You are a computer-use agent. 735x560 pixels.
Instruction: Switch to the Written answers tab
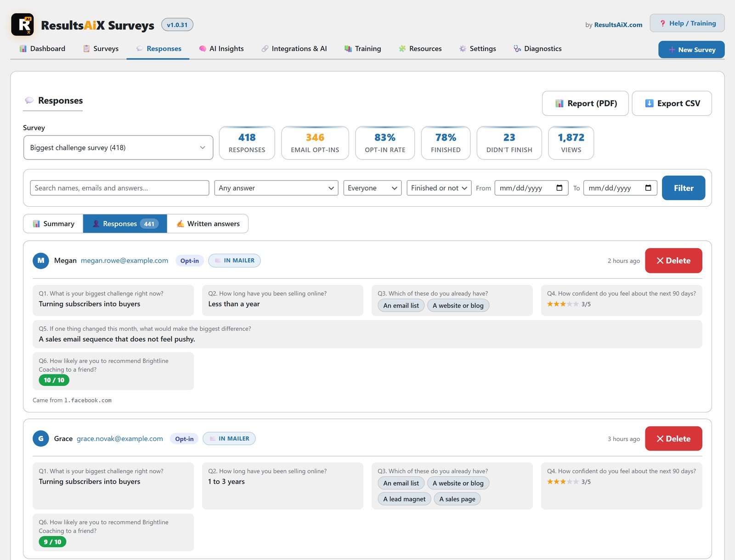pos(208,224)
